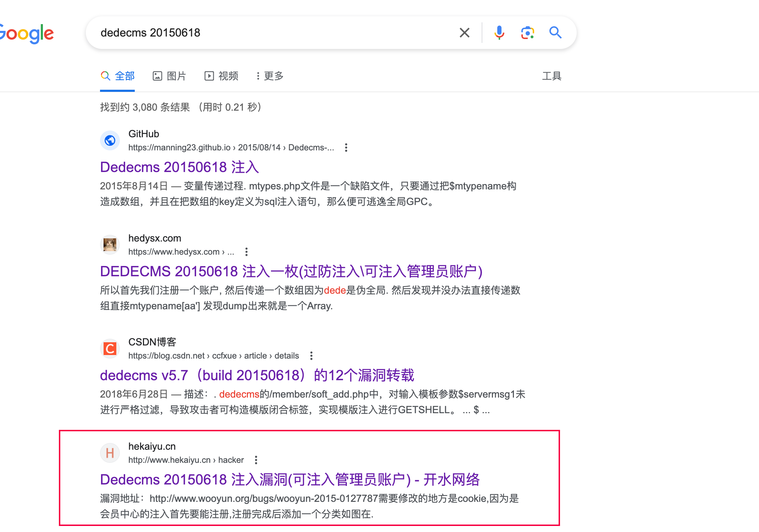The height and width of the screenshot is (532, 759).
Task: Click hekaiyu.cn H favicon
Action: click(110, 453)
